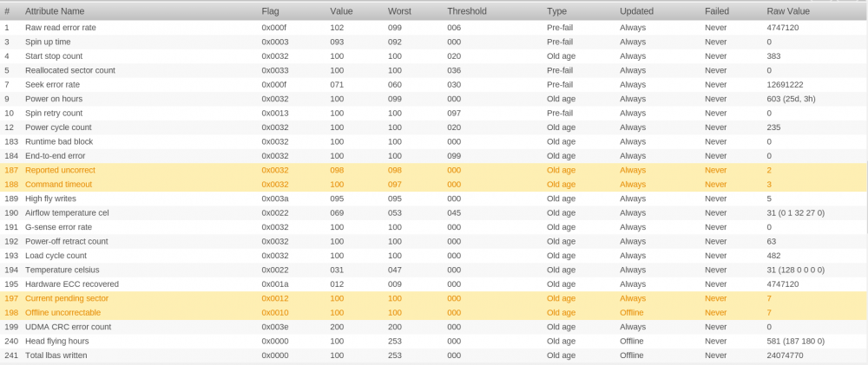This screenshot has height=365, width=868.
Task: Sort by Threshold column header
Action: coord(467,11)
